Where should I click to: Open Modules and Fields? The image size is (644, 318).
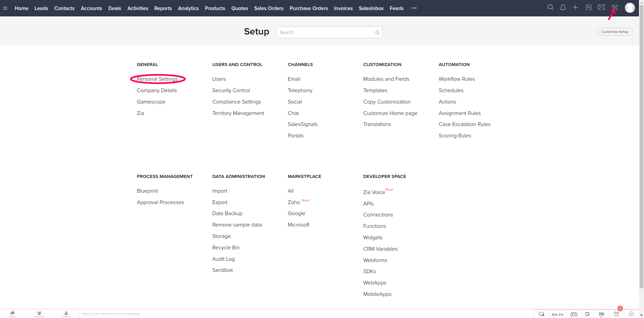coord(386,79)
